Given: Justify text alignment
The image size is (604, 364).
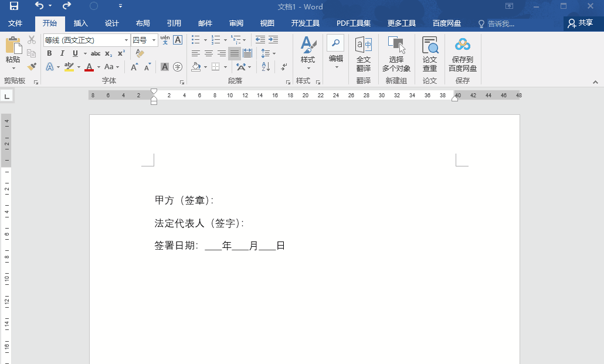Looking at the screenshot, I should [235, 53].
